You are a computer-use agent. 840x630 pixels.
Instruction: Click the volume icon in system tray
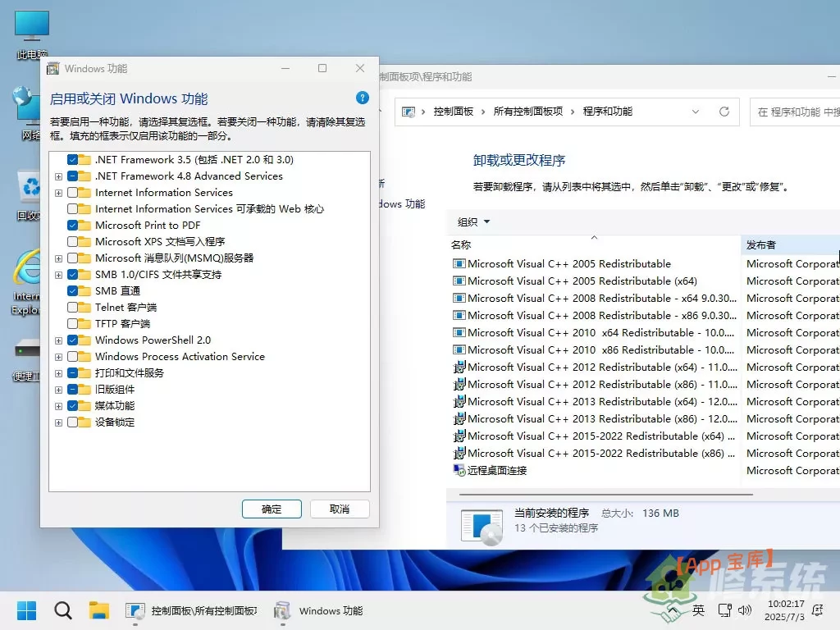[746, 610]
